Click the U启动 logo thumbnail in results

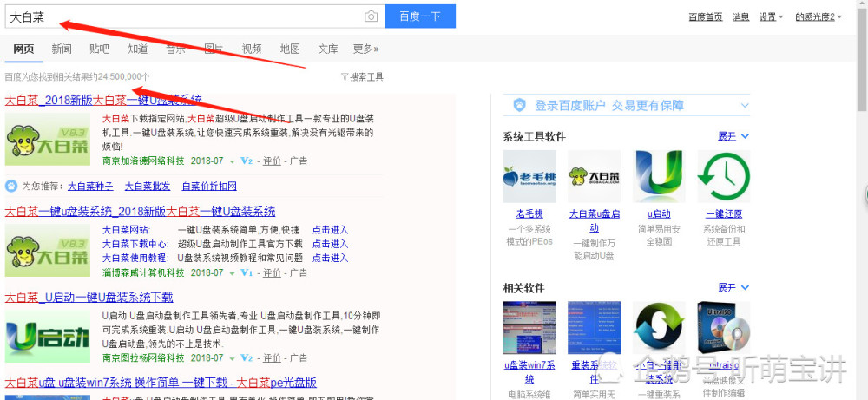coord(48,337)
